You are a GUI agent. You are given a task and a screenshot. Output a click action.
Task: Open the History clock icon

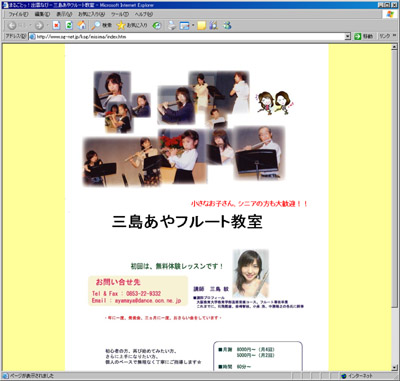[x=157, y=25]
